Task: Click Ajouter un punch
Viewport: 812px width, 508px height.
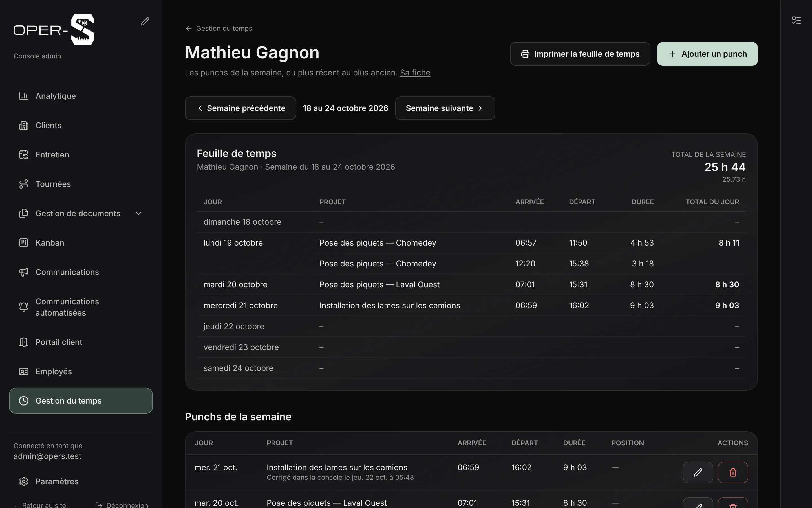Action: pyautogui.click(x=707, y=54)
